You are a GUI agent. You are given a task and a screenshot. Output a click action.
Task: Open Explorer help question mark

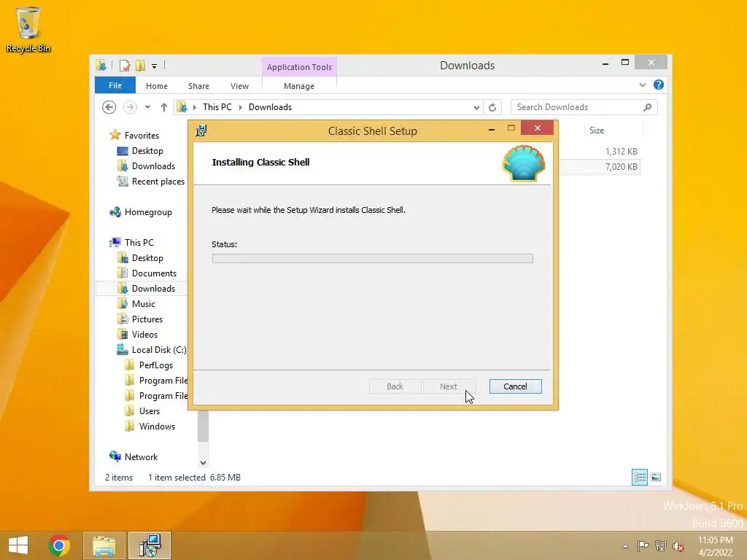pos(659,85)
